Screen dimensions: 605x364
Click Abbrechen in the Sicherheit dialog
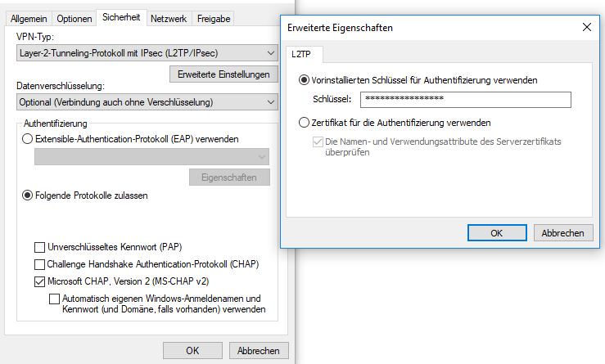[x=259, y=351]
